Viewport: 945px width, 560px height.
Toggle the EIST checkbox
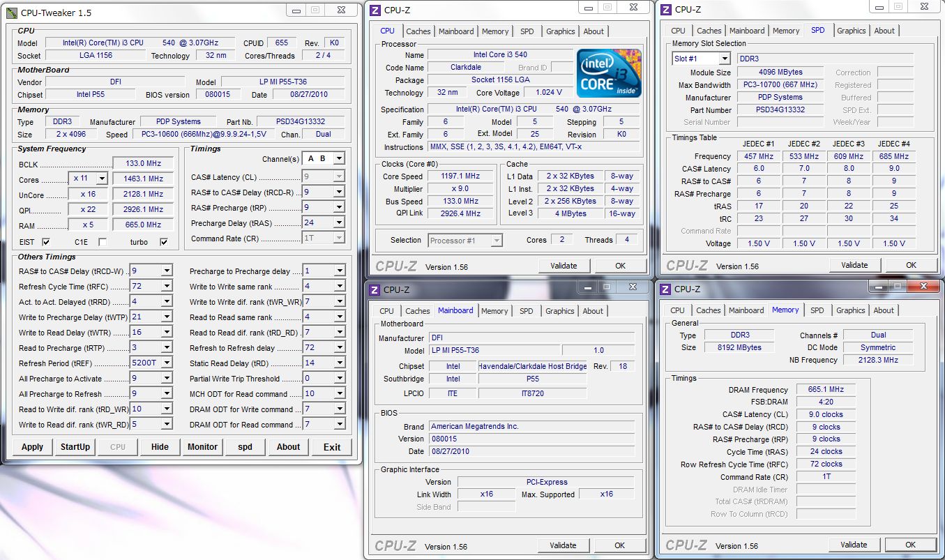coord(46,242)
